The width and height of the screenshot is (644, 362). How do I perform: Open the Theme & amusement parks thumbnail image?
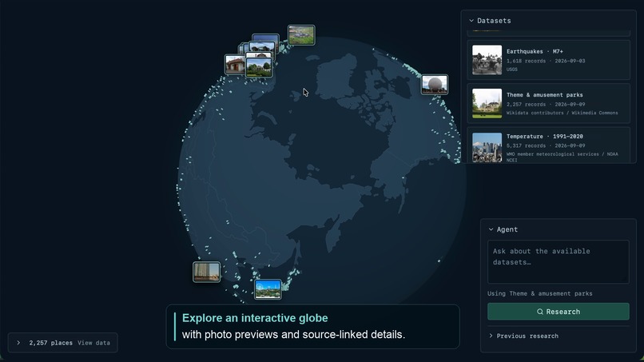coord(487,103)
